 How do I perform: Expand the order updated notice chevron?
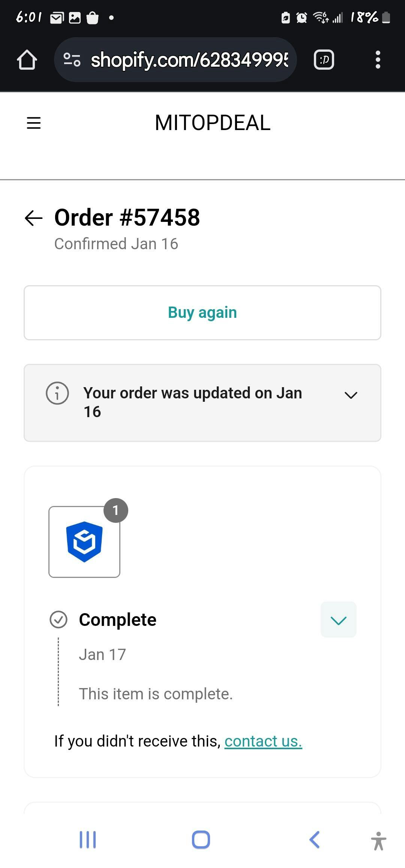(x=351, y=395)
